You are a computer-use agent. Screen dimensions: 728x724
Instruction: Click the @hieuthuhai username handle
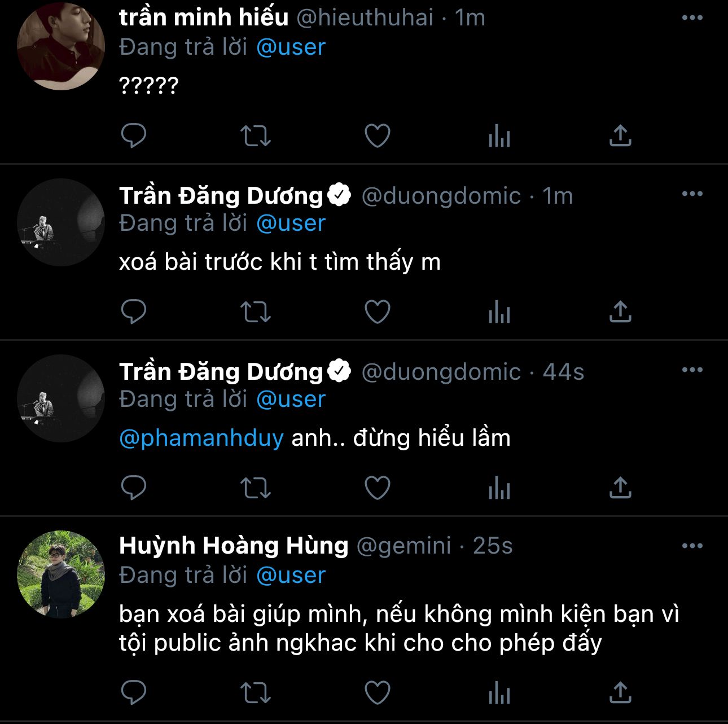pos(365,17)
